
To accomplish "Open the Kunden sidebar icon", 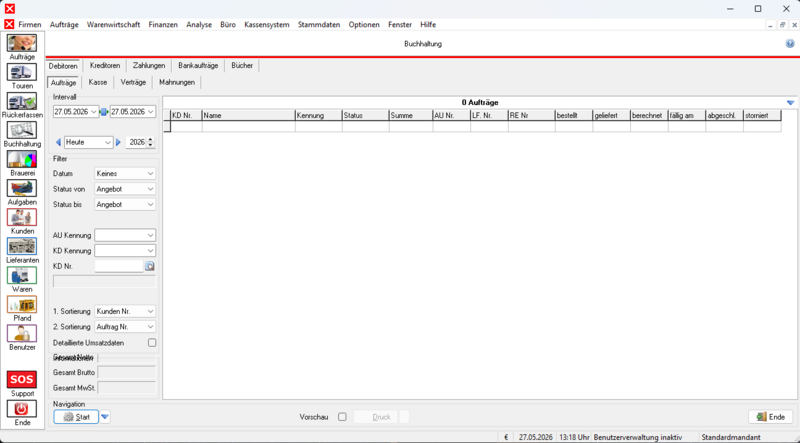I will pyautogui.click(x=22, y=217).
